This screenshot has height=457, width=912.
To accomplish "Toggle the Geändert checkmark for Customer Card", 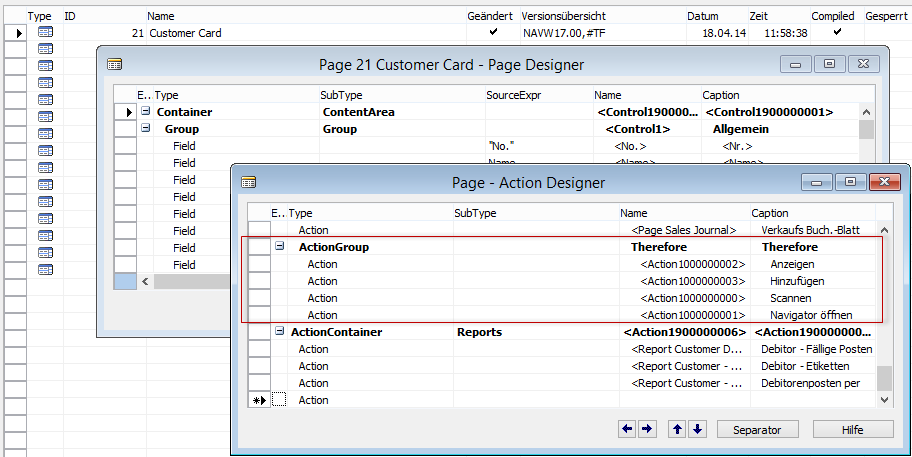I will 491,33.
